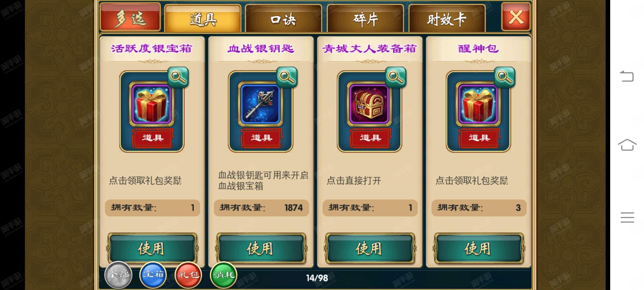Inspect 血战银钥匙 with its magnifier icon
This screenshot has height=290, width=644.
(287, 77)
